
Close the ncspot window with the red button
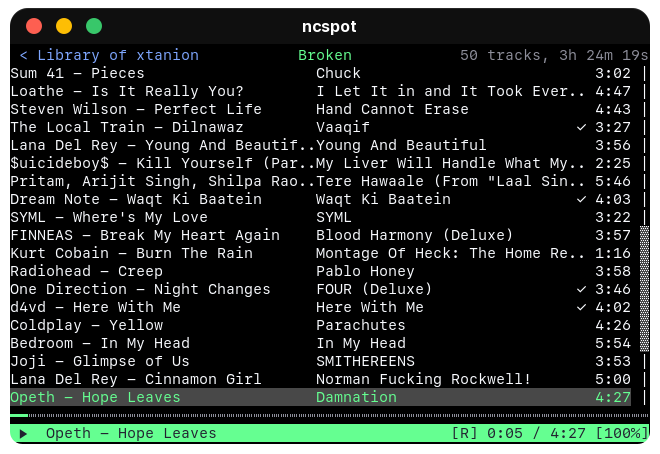(x=34, y=26)
